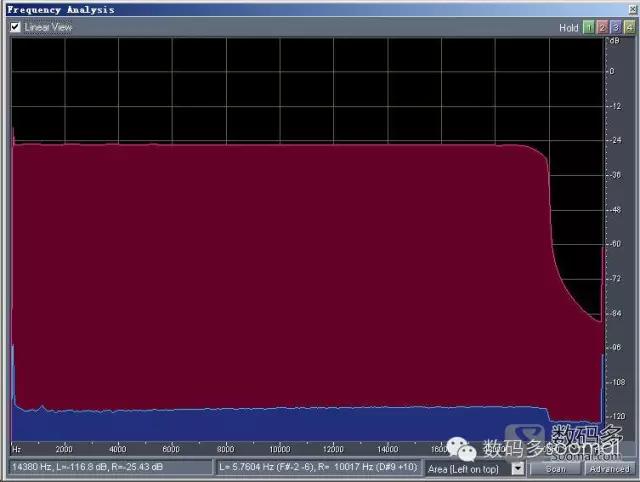Uncheck the Linear View checkbox
This screenshot has height=482, width=640.
[15, 27]
